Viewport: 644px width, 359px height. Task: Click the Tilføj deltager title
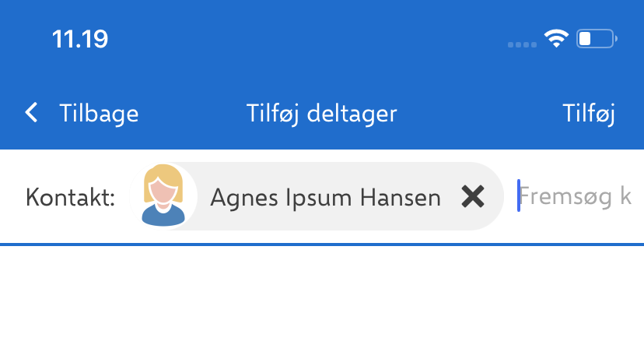(322, 114)
